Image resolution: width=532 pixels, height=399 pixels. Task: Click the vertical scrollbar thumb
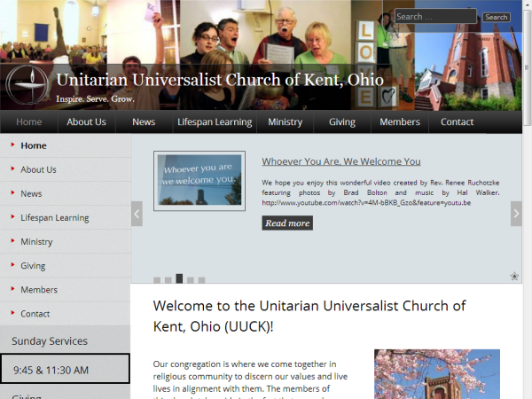pos(527,68)
